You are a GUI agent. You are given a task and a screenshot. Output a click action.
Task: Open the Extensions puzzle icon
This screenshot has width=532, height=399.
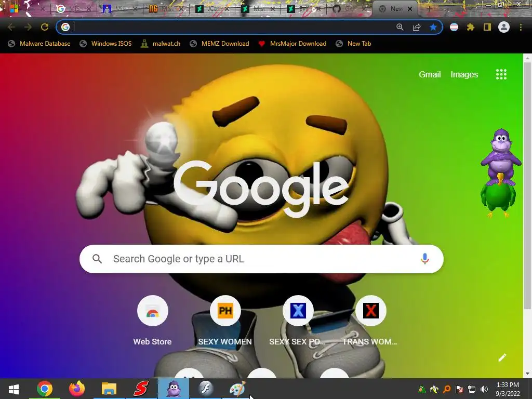pyautogui.click(x=471, y=27)
